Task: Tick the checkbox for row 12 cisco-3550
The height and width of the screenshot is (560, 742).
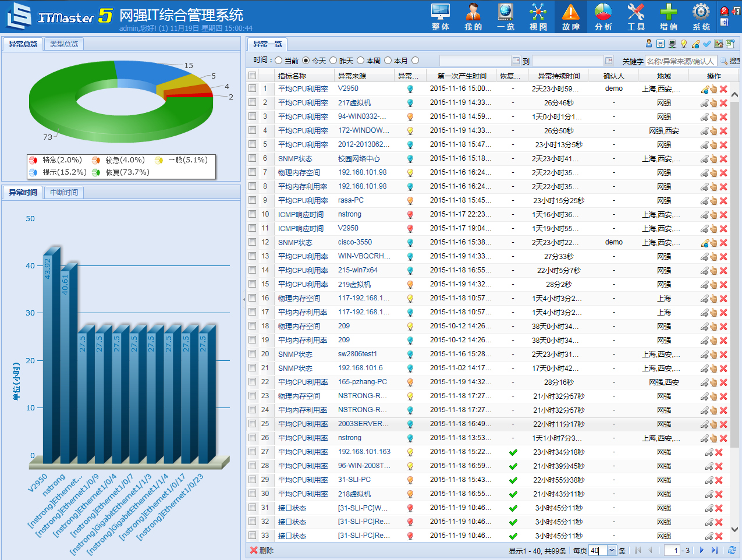Action: (252, 242)
